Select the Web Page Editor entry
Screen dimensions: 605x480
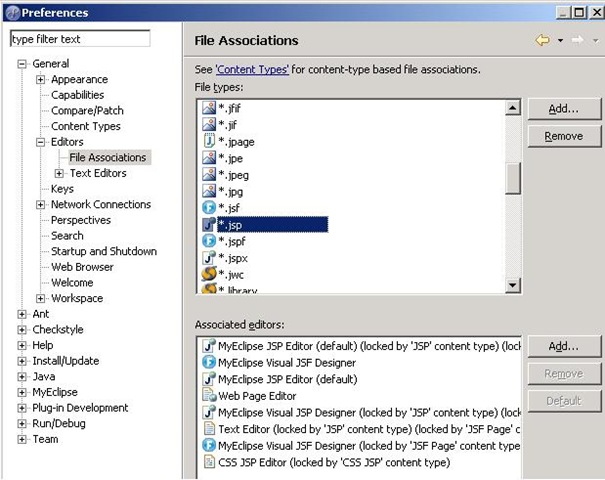(x=257, y=396)
